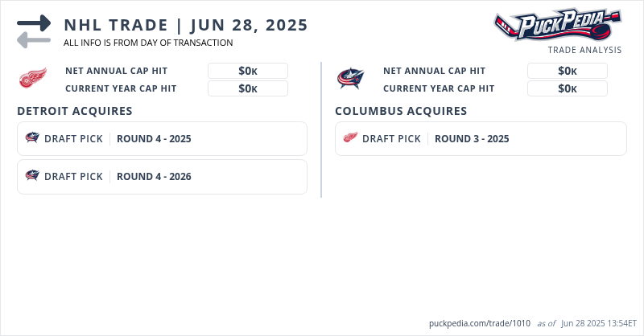Click the Round 4 - 2025 draft pick text
644x336 pixels.
pyautogui.click(x=154, y=138)
